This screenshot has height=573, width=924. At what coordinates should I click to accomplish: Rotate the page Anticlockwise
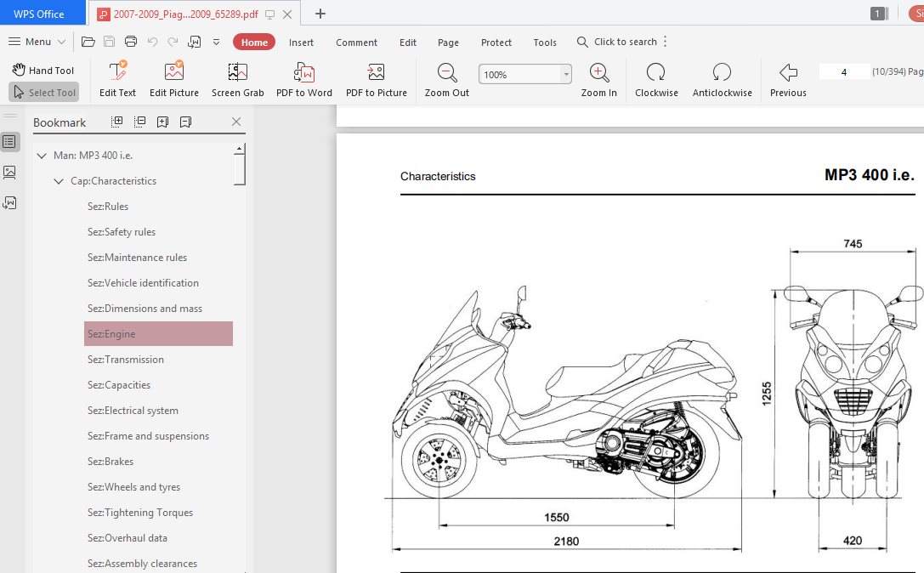coord(722,79)
